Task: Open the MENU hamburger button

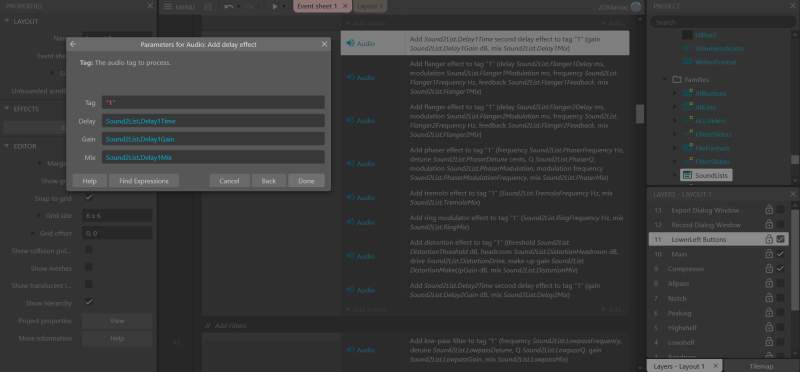Action: [179, 7]
